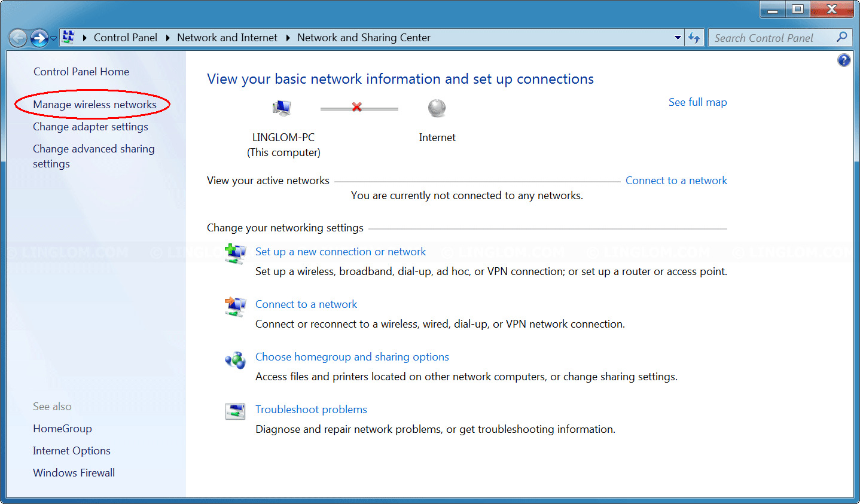Expand the arrow after Control Panel breadcrumb
Image resolution: width=860 pixels, height=504 pixels.
point(167,38)
